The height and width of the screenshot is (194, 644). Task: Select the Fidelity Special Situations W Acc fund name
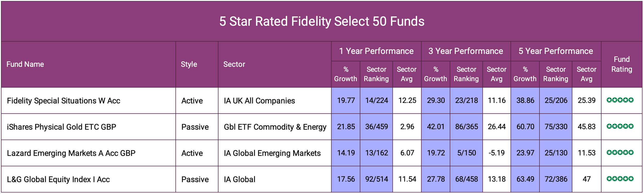(63, 101)
